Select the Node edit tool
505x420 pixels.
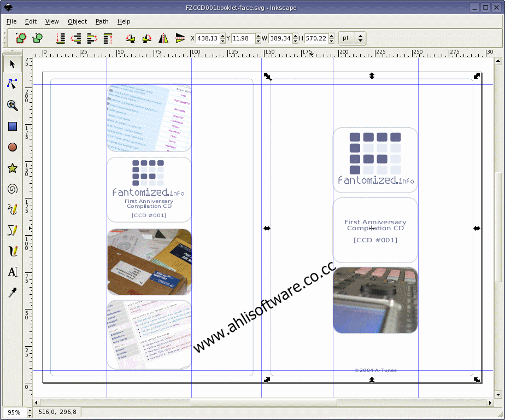pos(12,84)
